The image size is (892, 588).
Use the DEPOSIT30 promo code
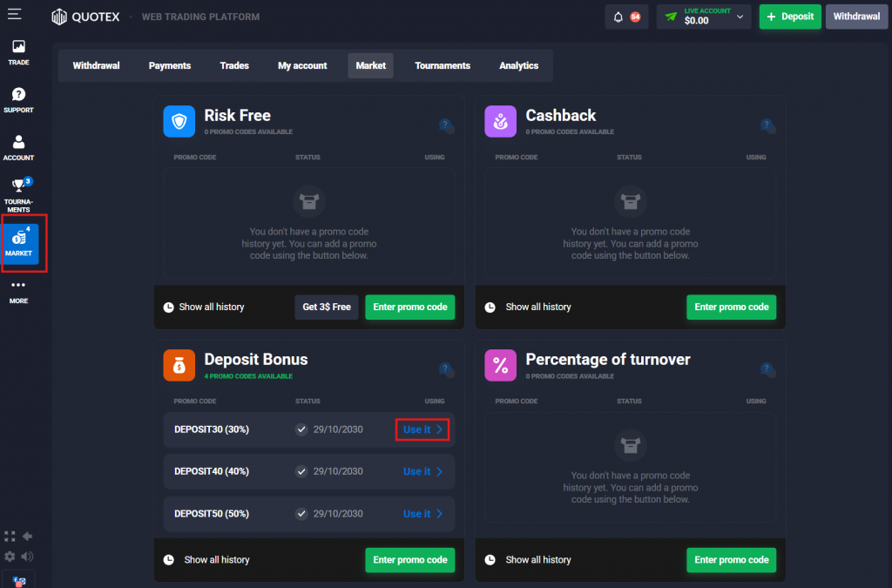[x=422, y=430]
